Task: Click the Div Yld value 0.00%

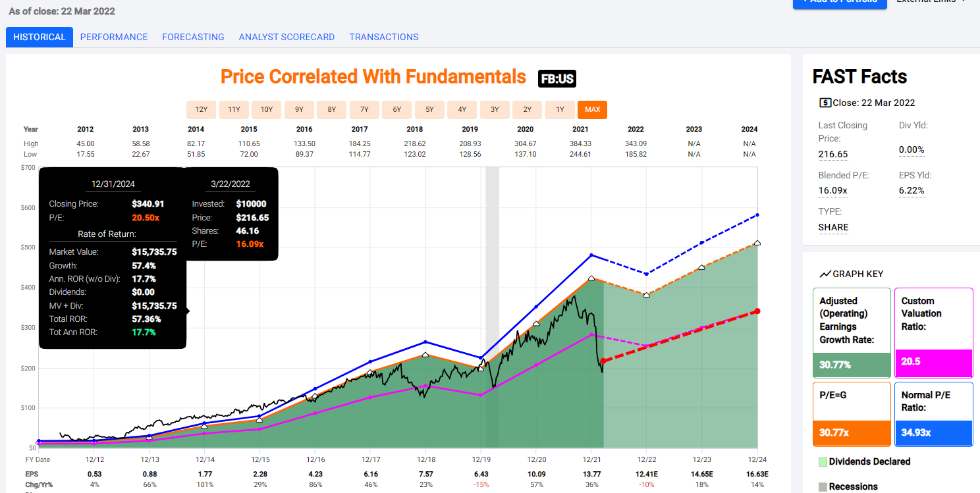Action: (912, 149)
